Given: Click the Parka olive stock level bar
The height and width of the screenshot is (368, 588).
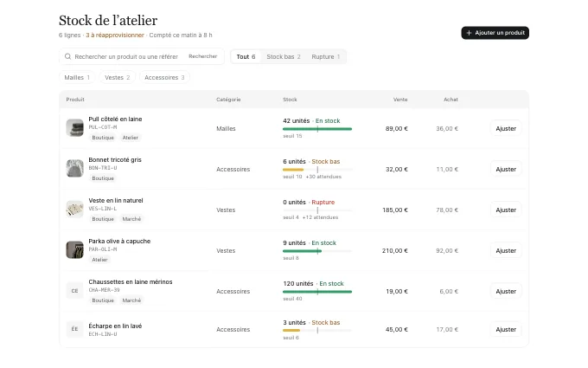Looking at the screenshot, I should (317, 251).
